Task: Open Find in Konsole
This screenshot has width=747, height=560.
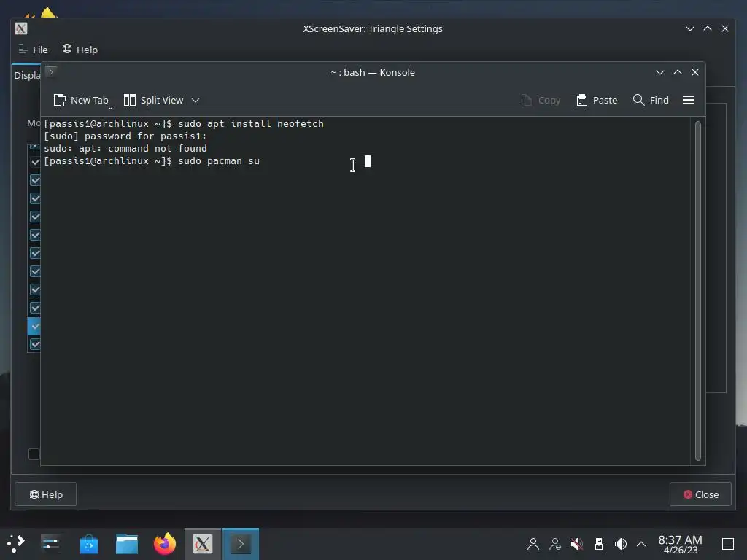Action: (x=651, y=100)
